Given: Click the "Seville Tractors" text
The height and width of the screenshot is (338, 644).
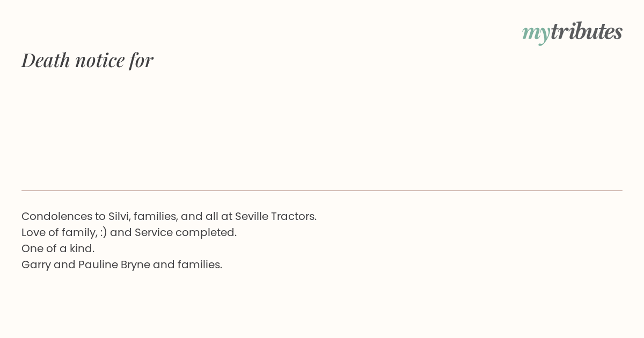Looking at the screenshot, I should [275, 216].
